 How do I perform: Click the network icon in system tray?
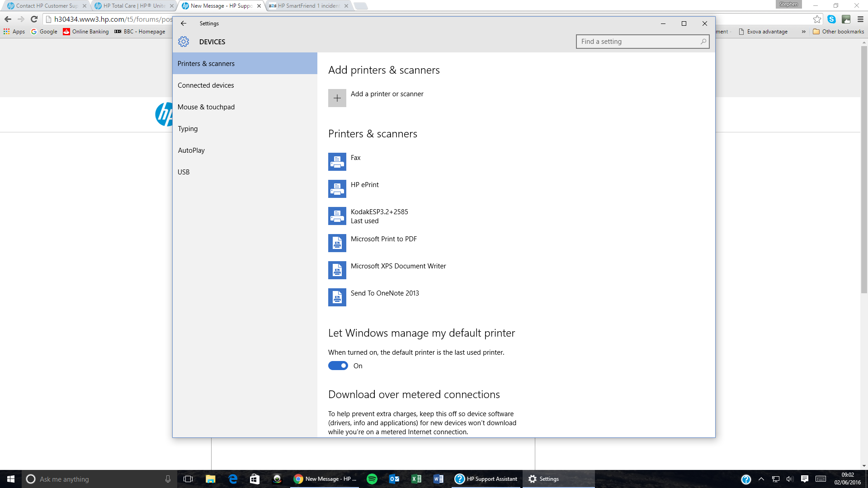[776, 479]
